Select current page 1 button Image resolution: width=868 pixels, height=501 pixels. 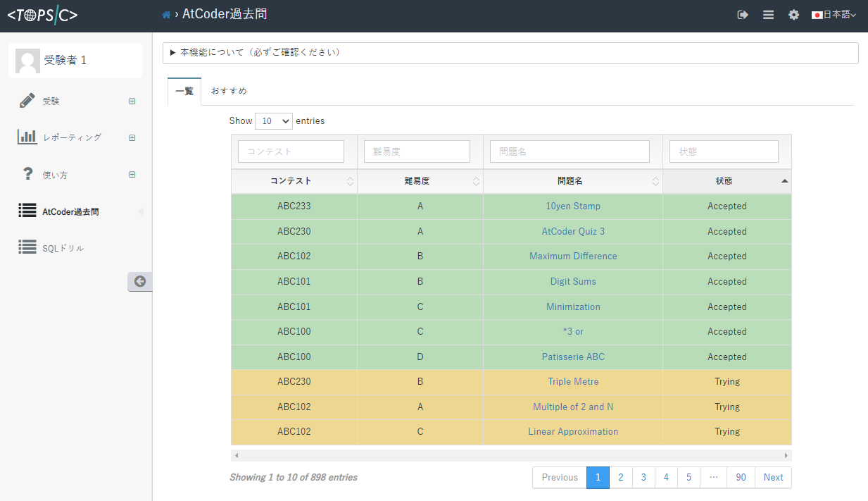coord(598,477)
